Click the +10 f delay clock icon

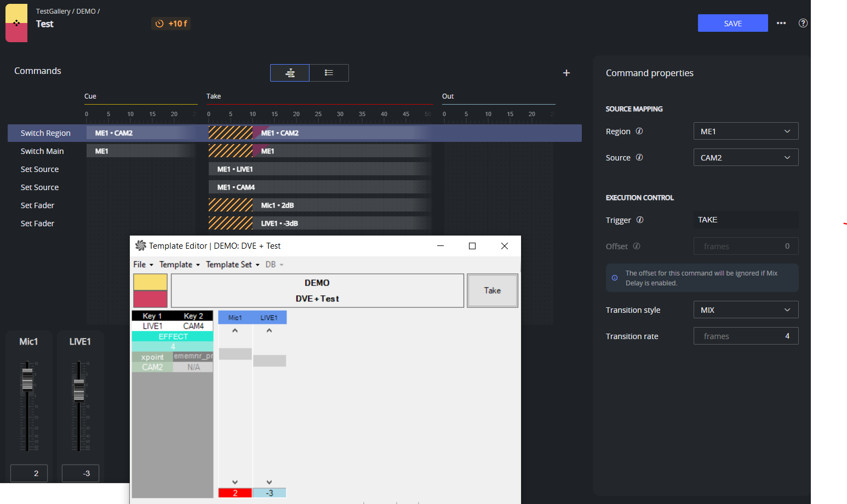(159, 24)
